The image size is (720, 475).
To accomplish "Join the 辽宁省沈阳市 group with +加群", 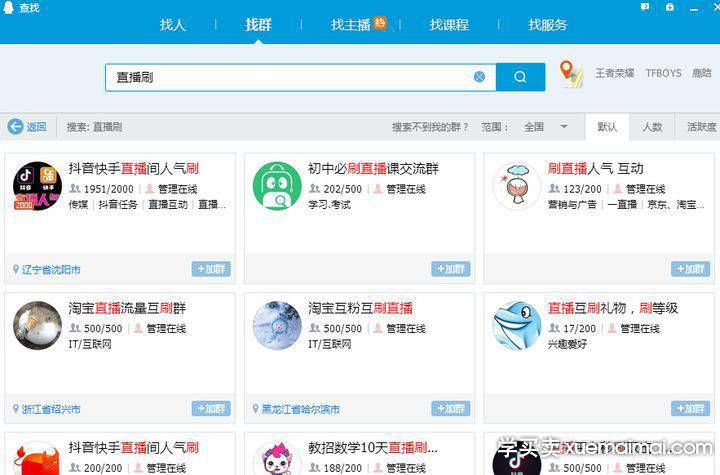I will [211, 269].
